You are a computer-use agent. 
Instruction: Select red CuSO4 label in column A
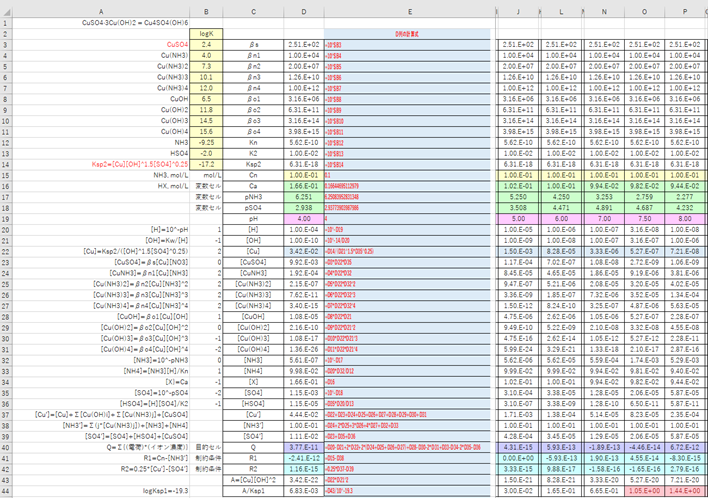(177, 45)
